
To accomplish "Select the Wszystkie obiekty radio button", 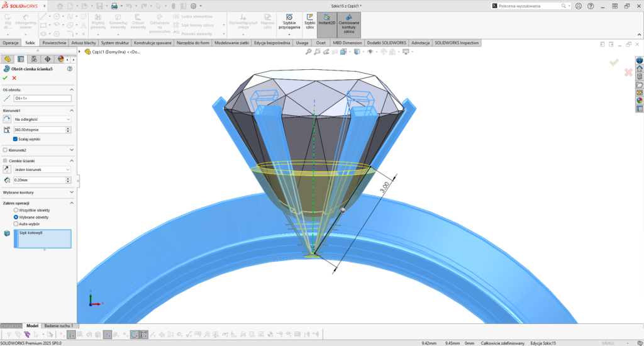I will pyautogui.click(x=16, y=210).
